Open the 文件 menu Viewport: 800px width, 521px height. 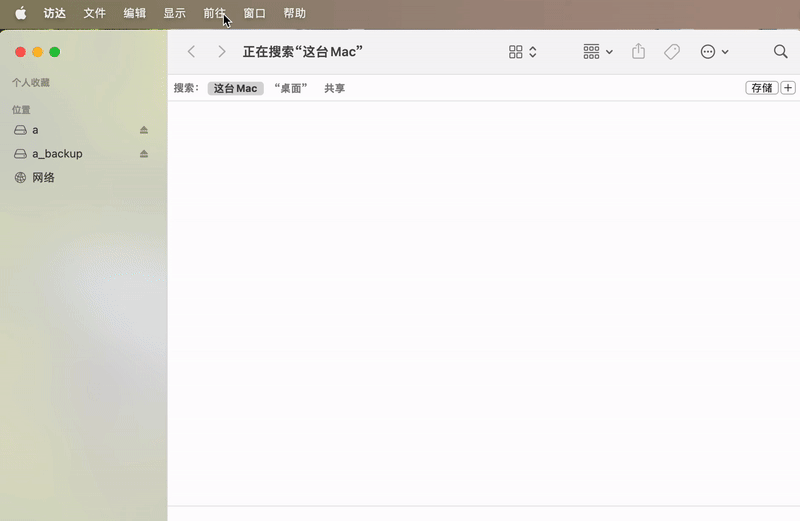pos(94,13)
